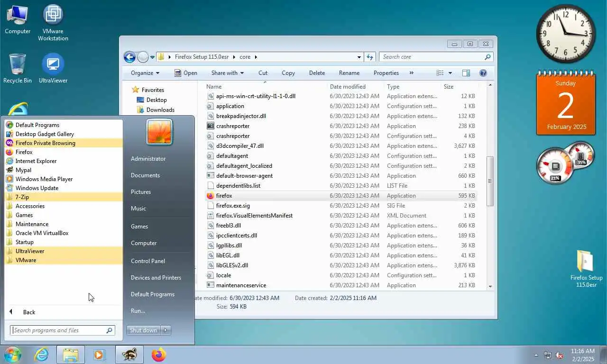Click Run... in the Start menu
The image size is (607, 364).
[138, 311]
